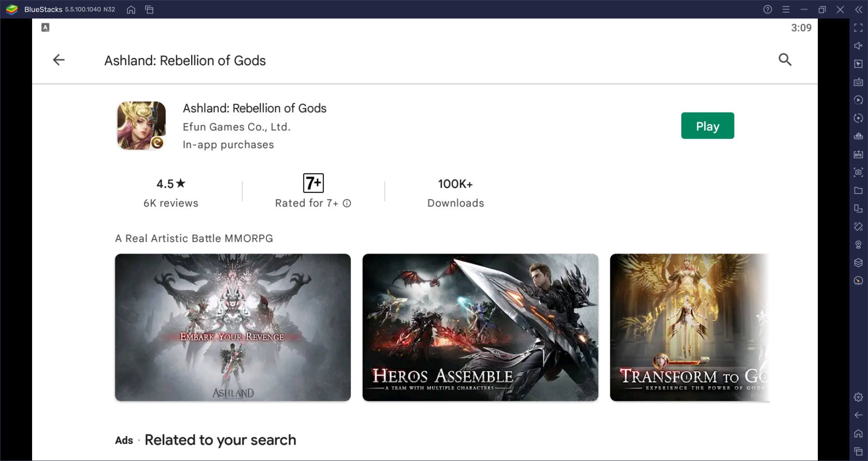Open the Ashland app icon image

click(142, 125)
